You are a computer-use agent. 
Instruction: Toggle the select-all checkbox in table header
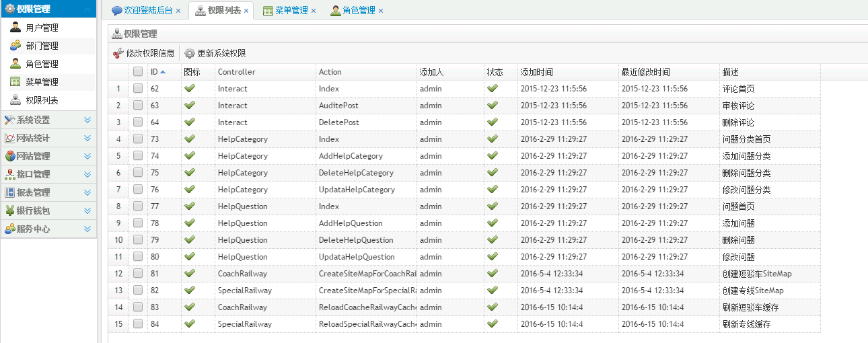point(138,71)
